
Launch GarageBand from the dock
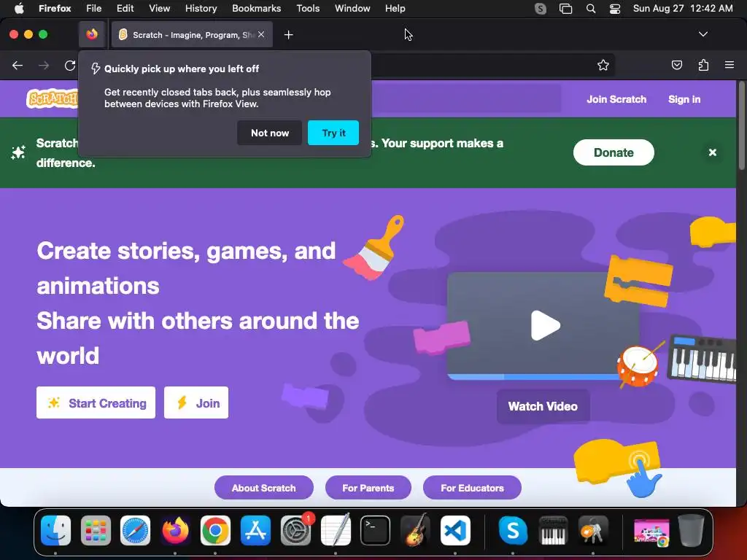pyautogui.click(x=415, y=530)
